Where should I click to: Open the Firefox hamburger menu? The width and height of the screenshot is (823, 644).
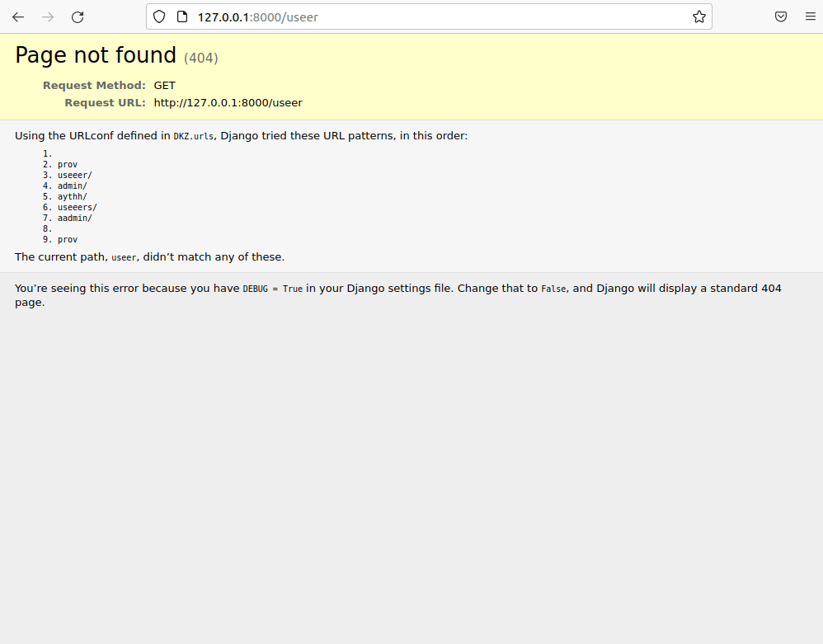[810, 16]
